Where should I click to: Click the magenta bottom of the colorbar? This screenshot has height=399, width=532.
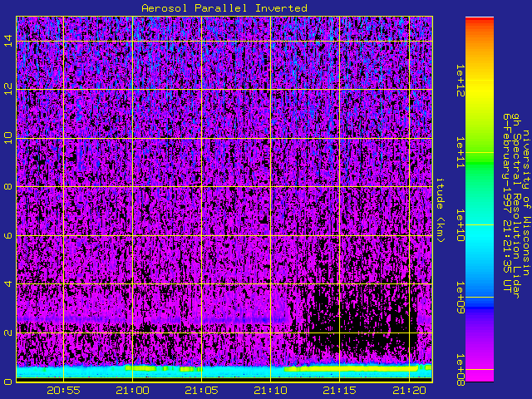[480, 375]
